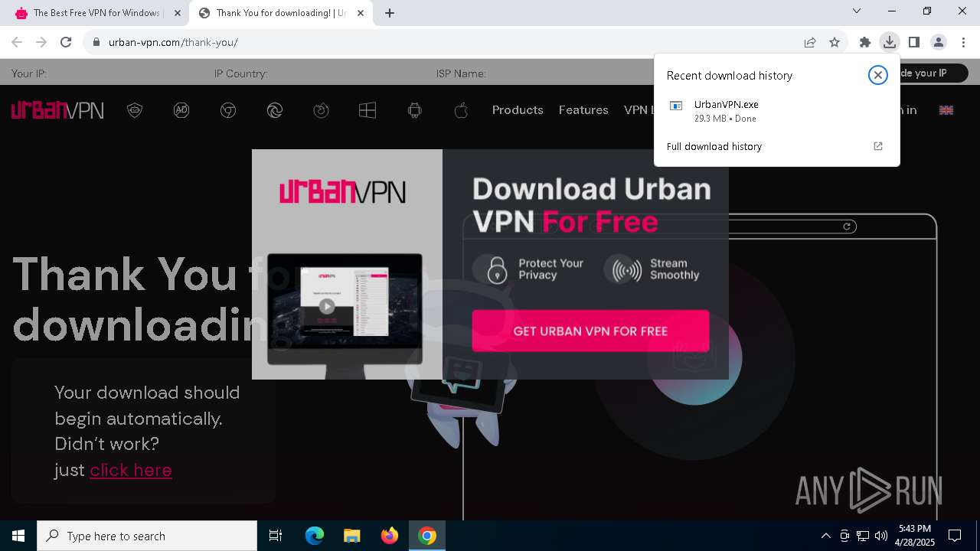Image resolution: width=980 pixels, height=551 pixels.
Task: Play the Urban VPN preview video
Action: [x=327, y=307]
